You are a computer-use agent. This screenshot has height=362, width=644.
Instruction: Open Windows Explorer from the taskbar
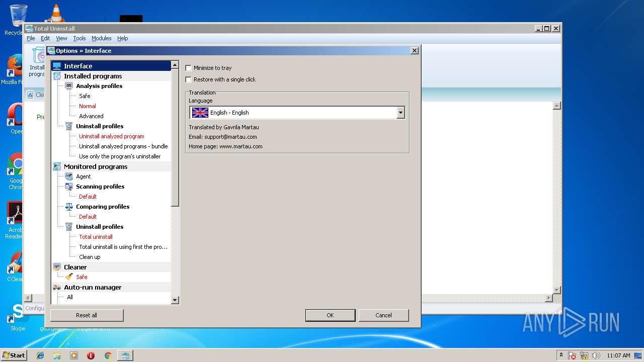click(57, 355)
